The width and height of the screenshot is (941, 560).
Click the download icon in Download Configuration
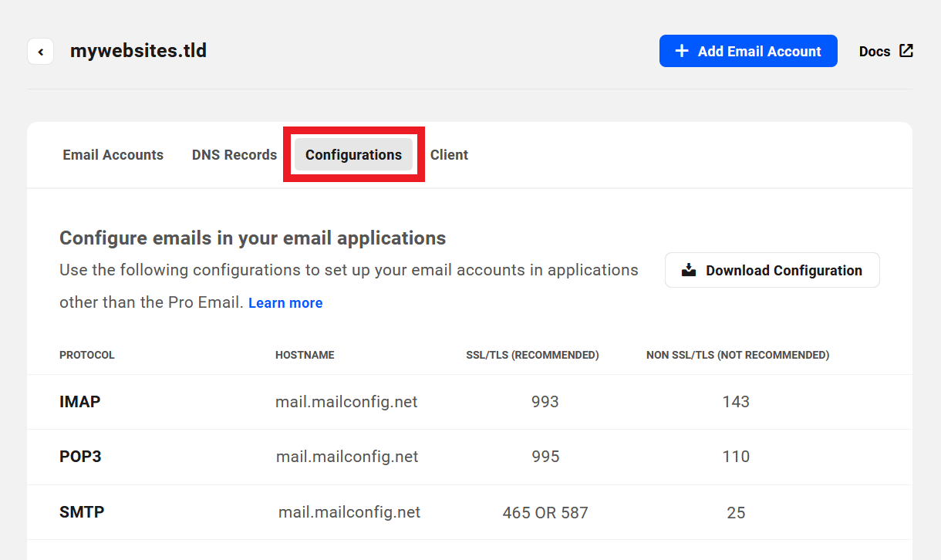(689, 270)
